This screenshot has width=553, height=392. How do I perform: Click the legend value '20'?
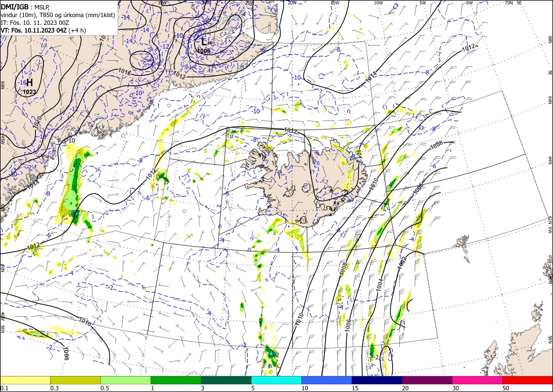click(405, 388)
